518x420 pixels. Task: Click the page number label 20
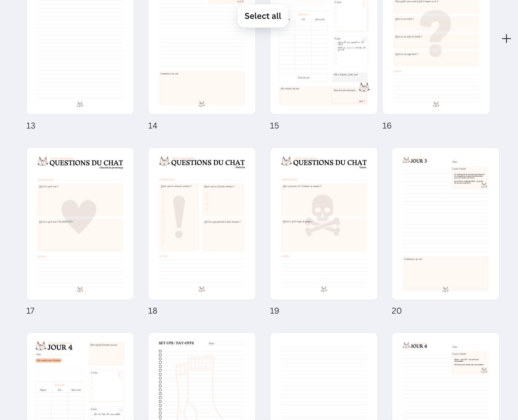pyautogui.click(x=396, y=311)
